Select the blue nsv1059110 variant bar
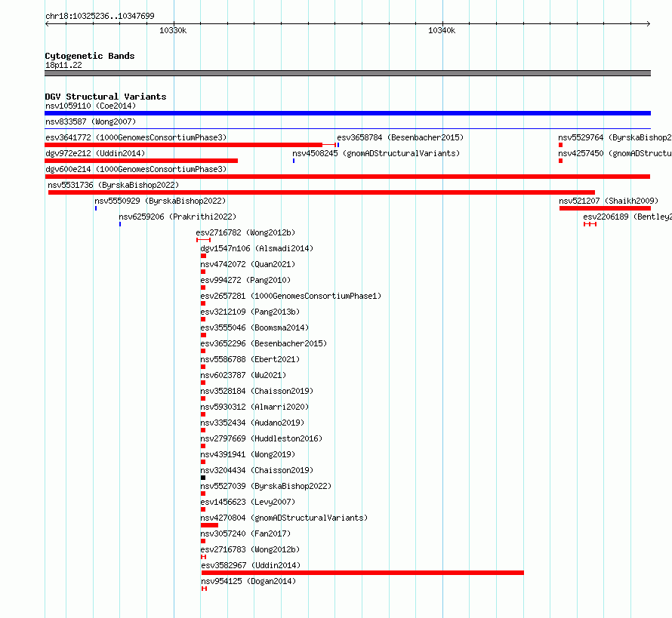 [x=347, y=113]
